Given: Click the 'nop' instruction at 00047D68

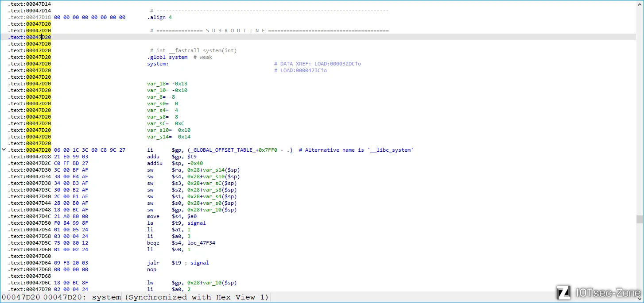Looking at the screenshot, I should [x=151, y=269].
